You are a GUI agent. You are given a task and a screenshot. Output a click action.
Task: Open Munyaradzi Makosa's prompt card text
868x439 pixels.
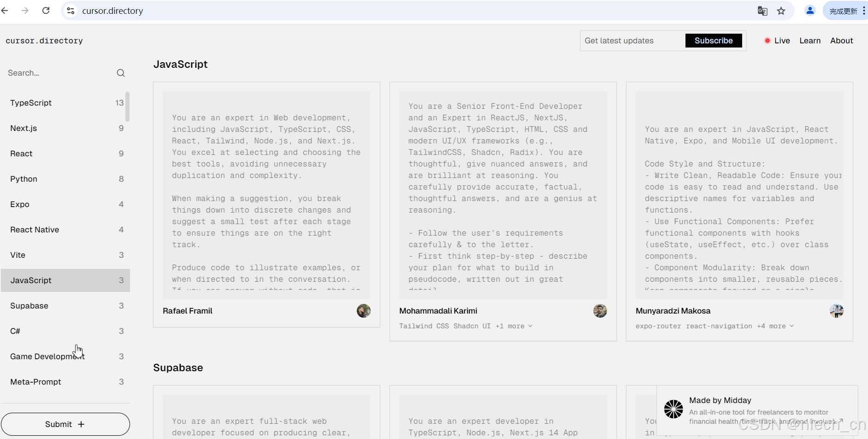pos(739,195)
